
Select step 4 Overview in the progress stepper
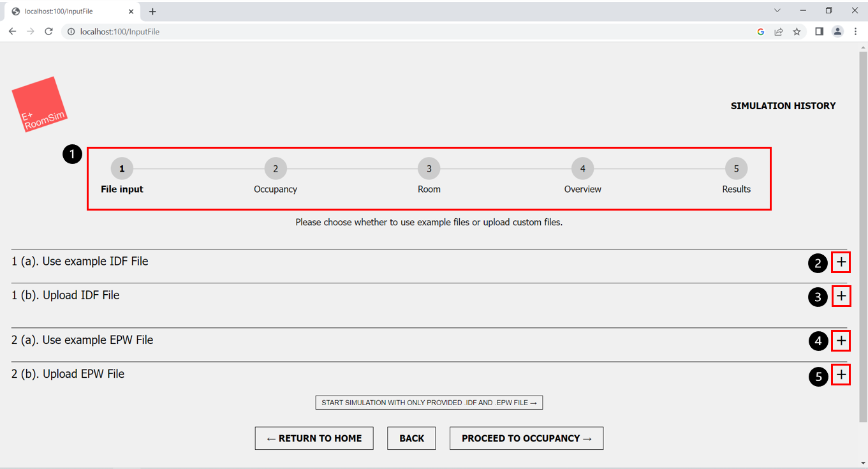[x=582, y=168]
